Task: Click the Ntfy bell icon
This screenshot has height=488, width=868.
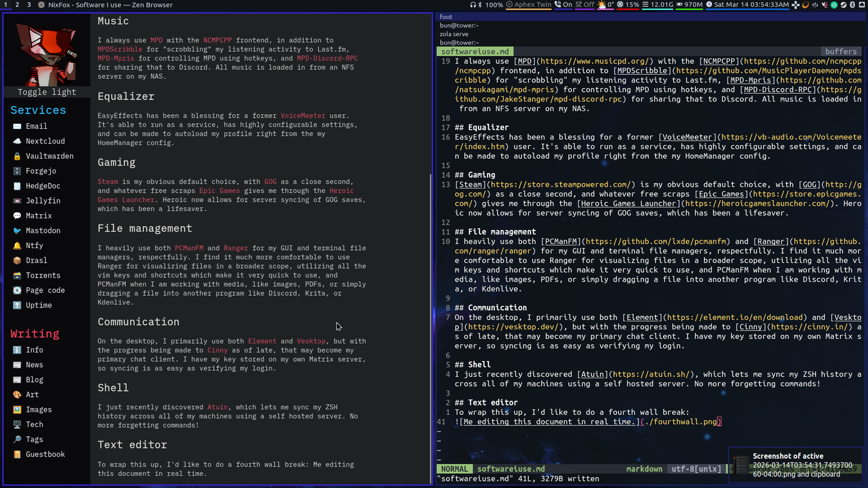Action: pyautogui.click(x=17, y=246)
